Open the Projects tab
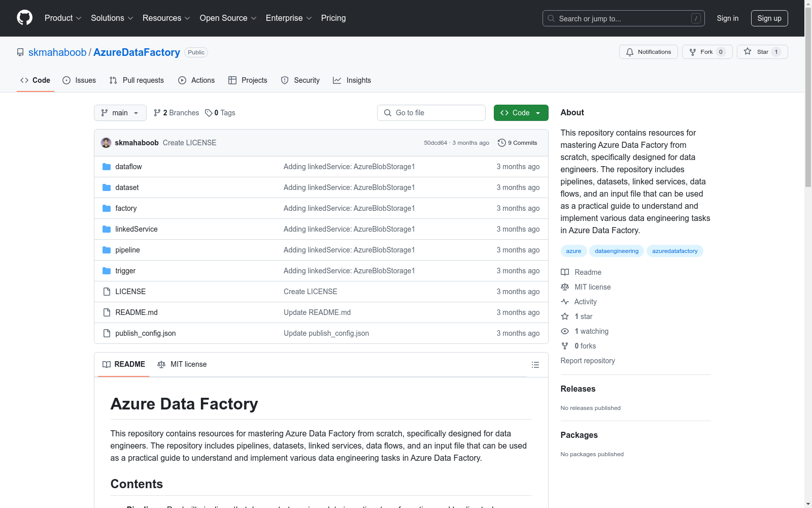The height and width of the screenshot is (508, 812). (x=248, y=80)
